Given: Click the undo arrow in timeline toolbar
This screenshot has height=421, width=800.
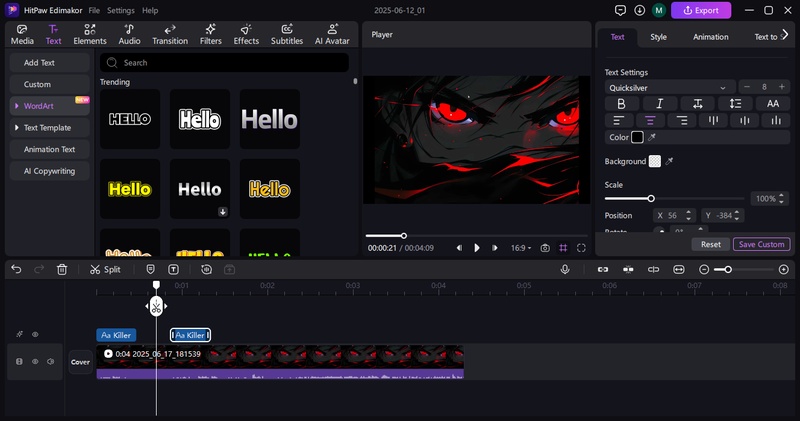Looking at the screenshot, I should (15, 269).
